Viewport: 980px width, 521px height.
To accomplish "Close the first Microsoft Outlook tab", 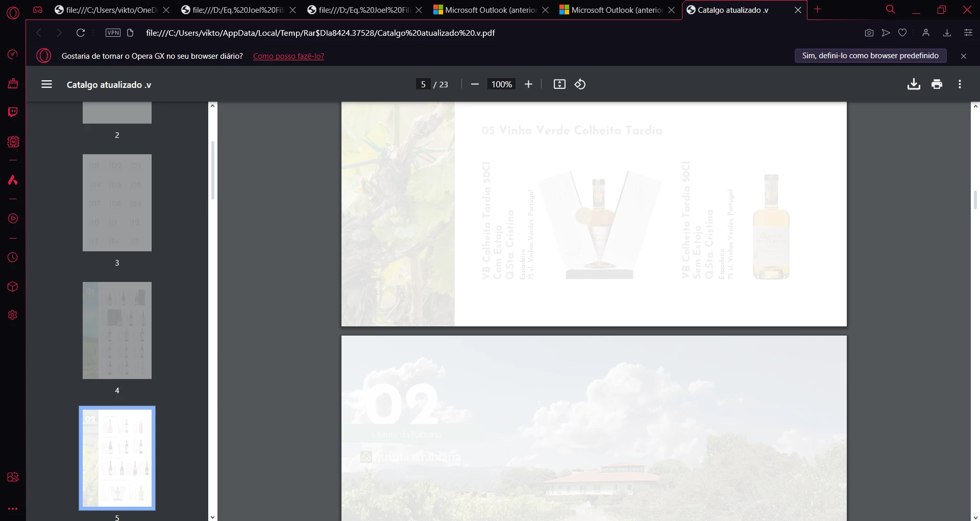I will click(546, 10).
